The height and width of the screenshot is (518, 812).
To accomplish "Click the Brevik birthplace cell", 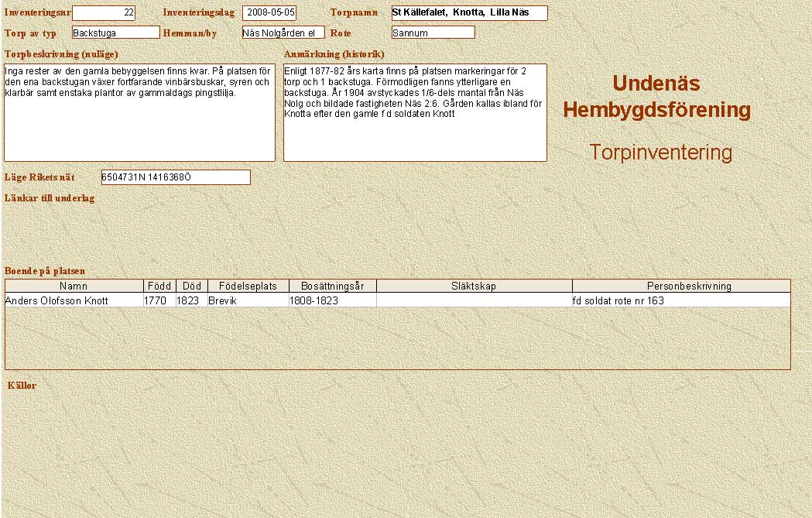I will coord(247,300).
